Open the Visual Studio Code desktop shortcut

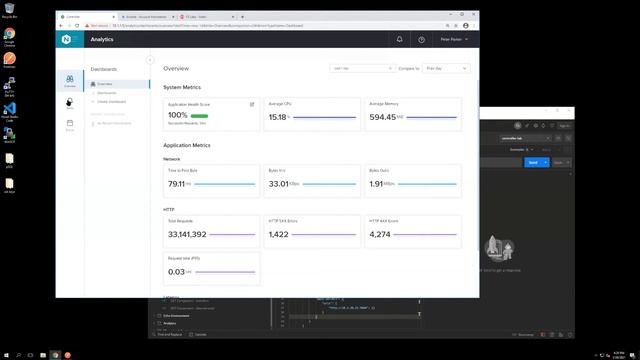tap(9, 111)
